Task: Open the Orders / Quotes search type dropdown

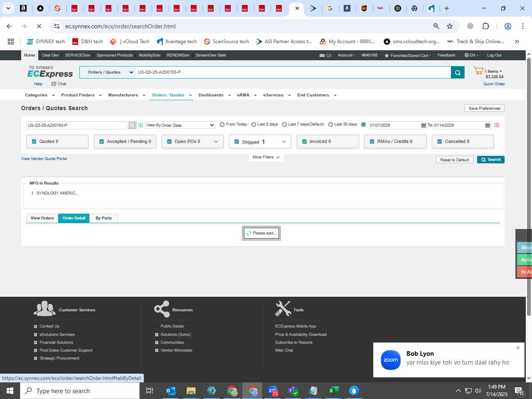Action: click(x=108, y=72)
